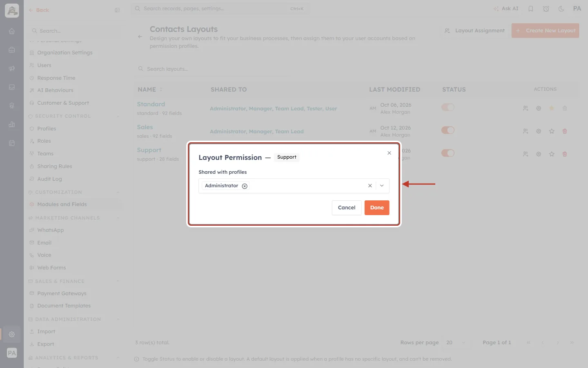Collapse the Security Control section
588x368 pixels.
tap(118, 116)
